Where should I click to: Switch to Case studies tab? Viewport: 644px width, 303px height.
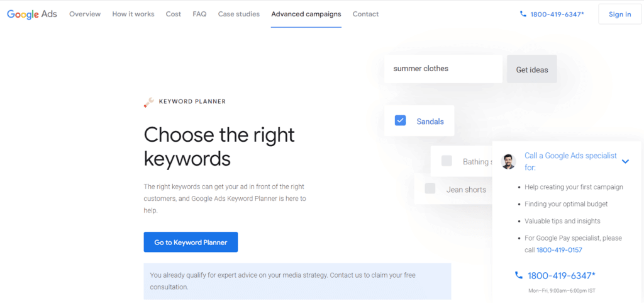pyautogui.click(x=238, y=14)
